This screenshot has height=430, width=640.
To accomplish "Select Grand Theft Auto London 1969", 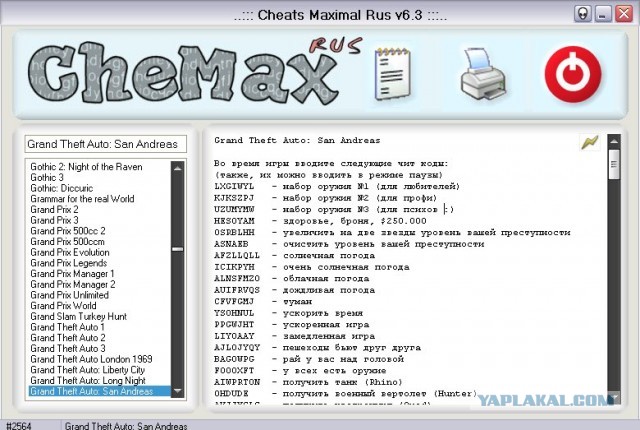I will coord(91,359).
